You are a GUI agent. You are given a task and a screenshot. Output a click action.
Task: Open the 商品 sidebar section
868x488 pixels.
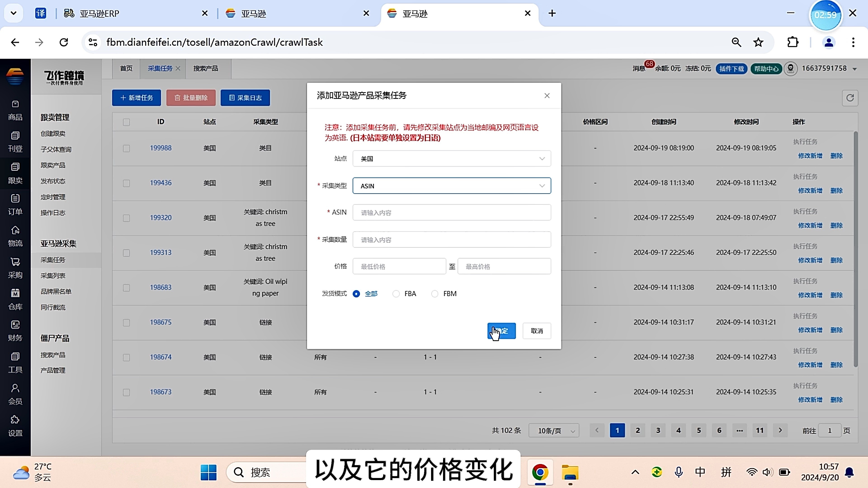tap(15, 110)
